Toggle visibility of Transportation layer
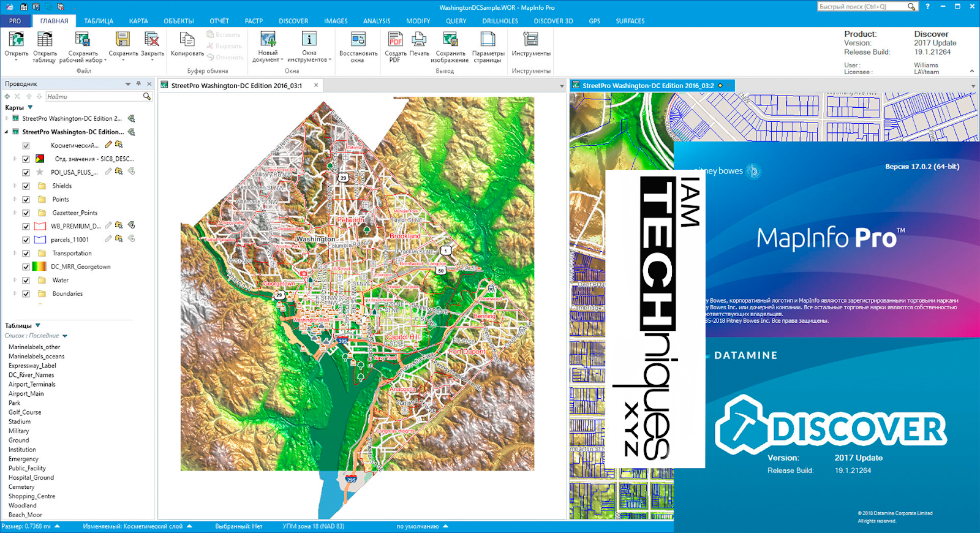Screen dimensions: 980x533 (26, 253)
